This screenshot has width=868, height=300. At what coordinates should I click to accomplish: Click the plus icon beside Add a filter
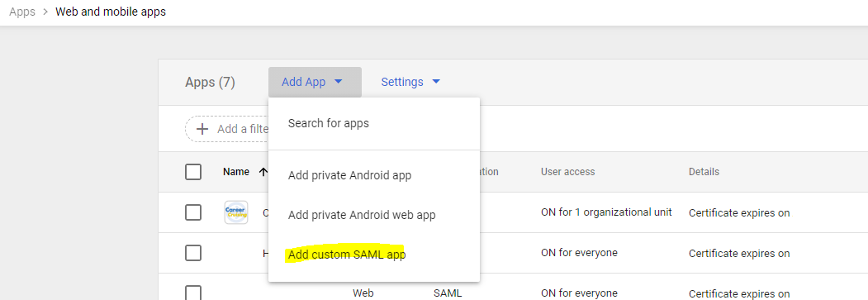pyautogui.click(x=202, y=129)
